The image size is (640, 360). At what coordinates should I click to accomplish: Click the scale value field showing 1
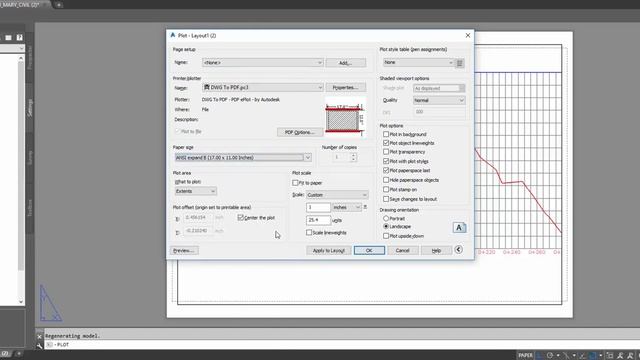(x=318, y=207)
